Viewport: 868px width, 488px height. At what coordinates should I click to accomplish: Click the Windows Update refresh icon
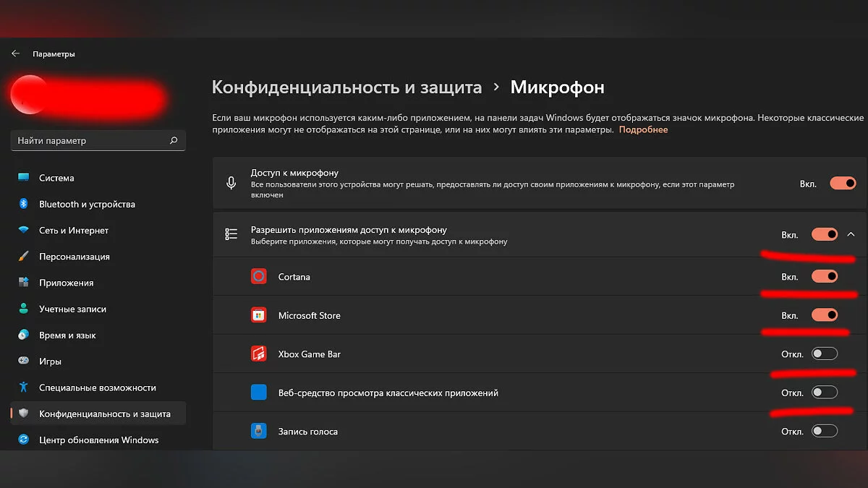[x=24, y=440]
